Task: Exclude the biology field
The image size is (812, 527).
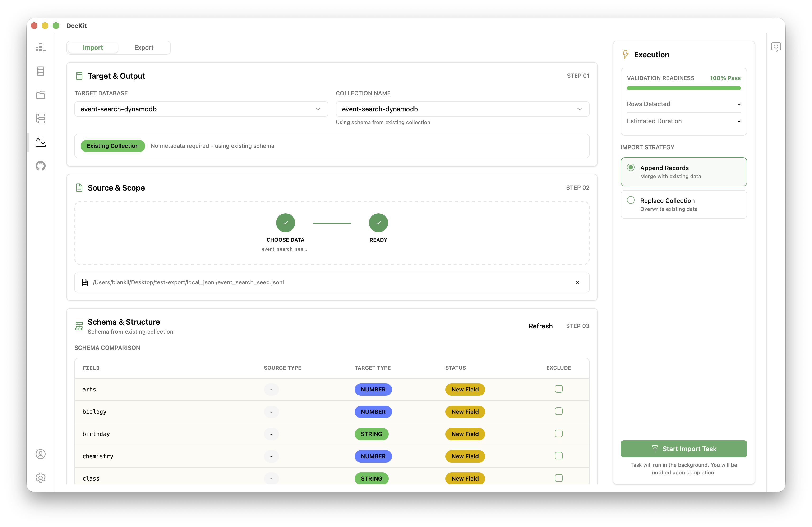Action: pyautogui.click(x=558, y=411)
